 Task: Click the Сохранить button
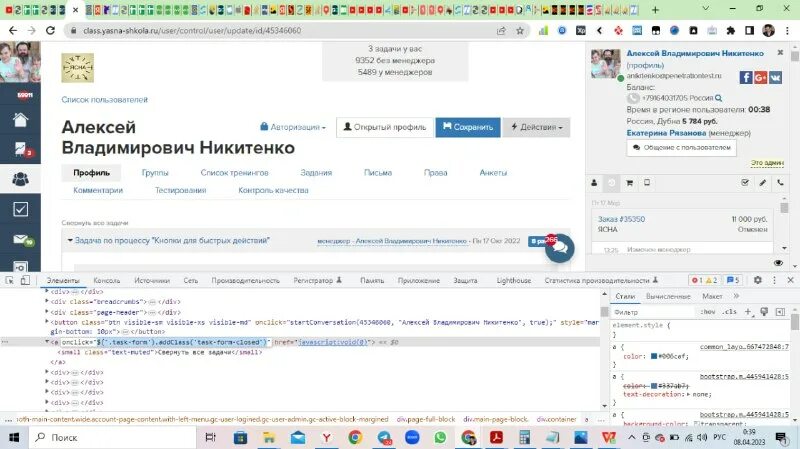[x=468, y=127]
